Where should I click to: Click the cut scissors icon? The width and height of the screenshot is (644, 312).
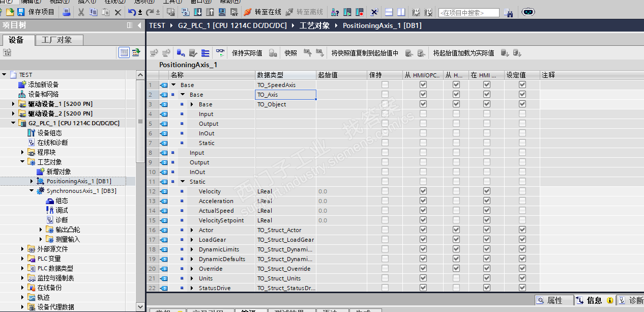(81, 12)
